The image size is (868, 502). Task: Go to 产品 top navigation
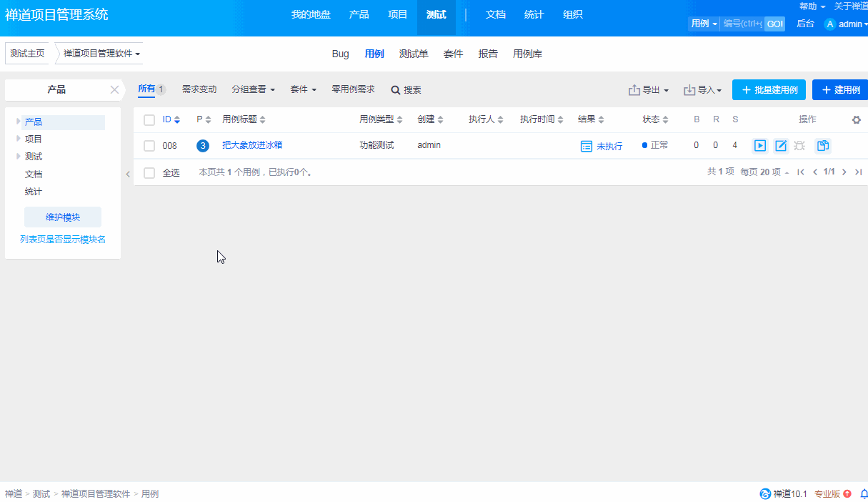(x=359, y=14)
